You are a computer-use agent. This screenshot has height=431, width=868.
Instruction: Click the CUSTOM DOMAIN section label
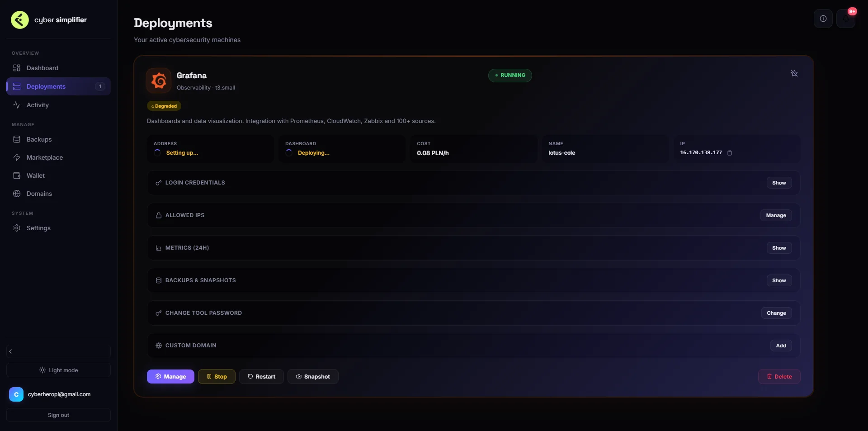(191, 346)
